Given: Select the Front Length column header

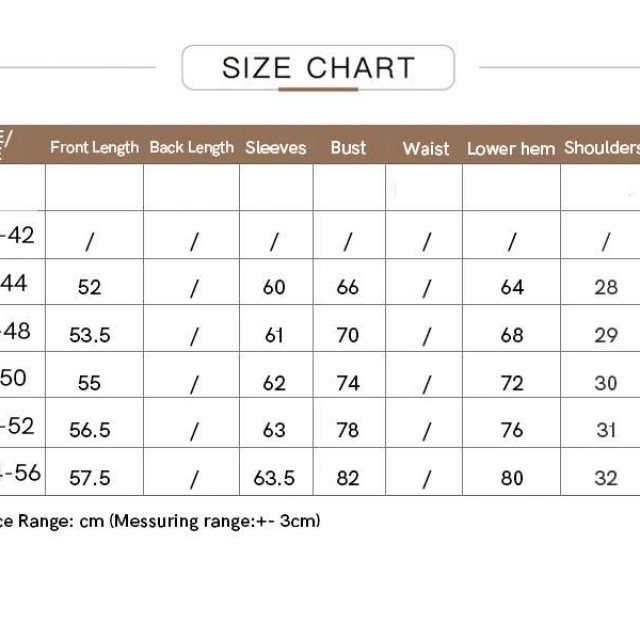Looking at the screenshot, I should pos(94,148).
